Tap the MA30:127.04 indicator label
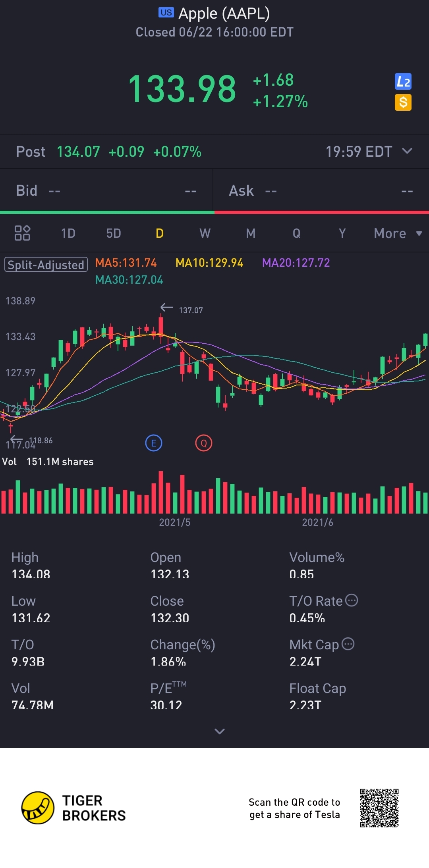The image size is (429, 868). [129, 280]
